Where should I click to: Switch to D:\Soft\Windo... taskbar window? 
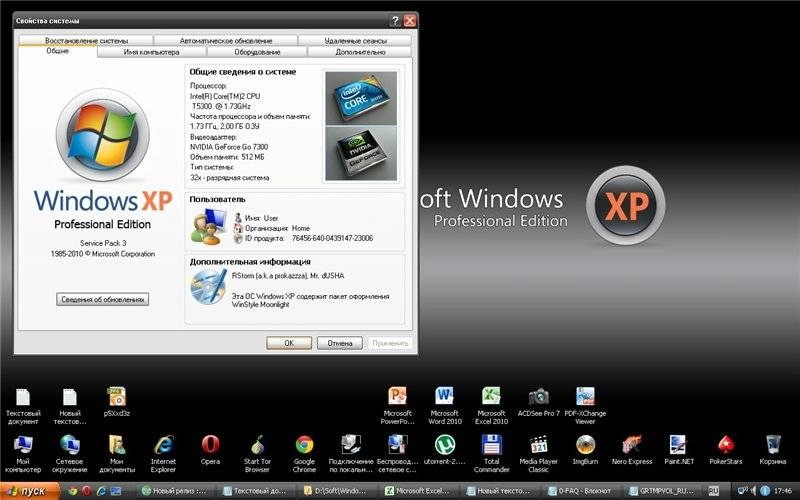[338, 491]
